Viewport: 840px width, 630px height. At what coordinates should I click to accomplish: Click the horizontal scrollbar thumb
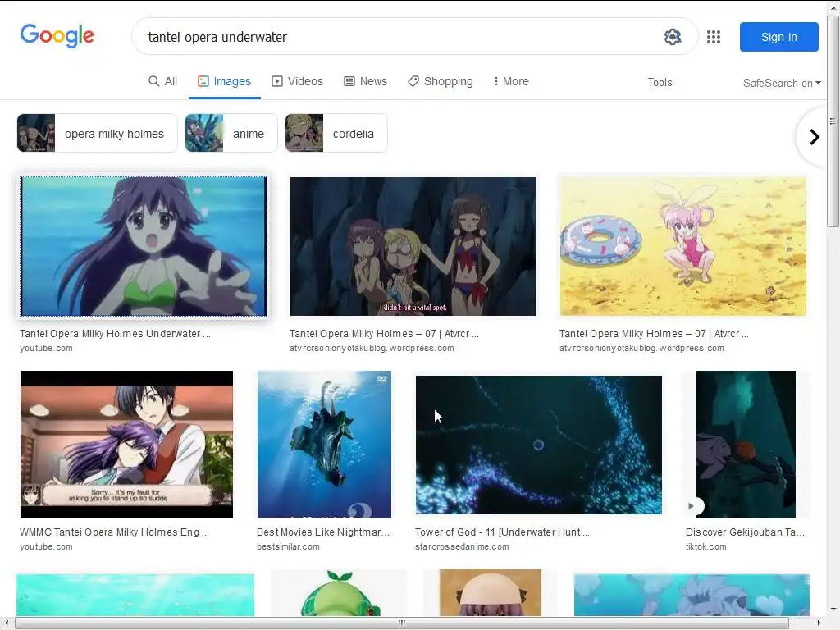click(x=402, y=623)
